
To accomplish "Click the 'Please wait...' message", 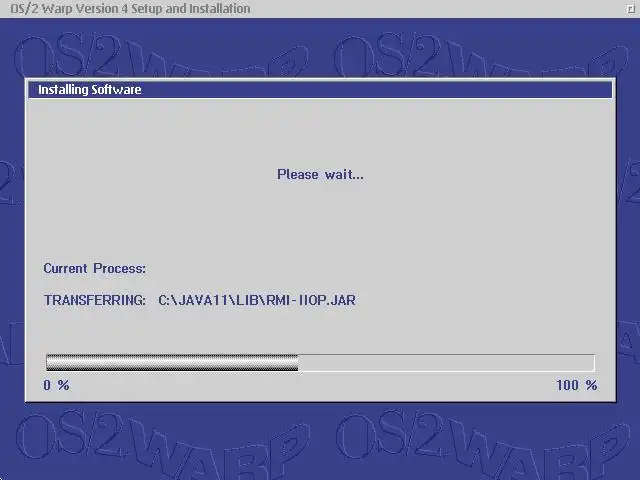I will pos(320,175).
